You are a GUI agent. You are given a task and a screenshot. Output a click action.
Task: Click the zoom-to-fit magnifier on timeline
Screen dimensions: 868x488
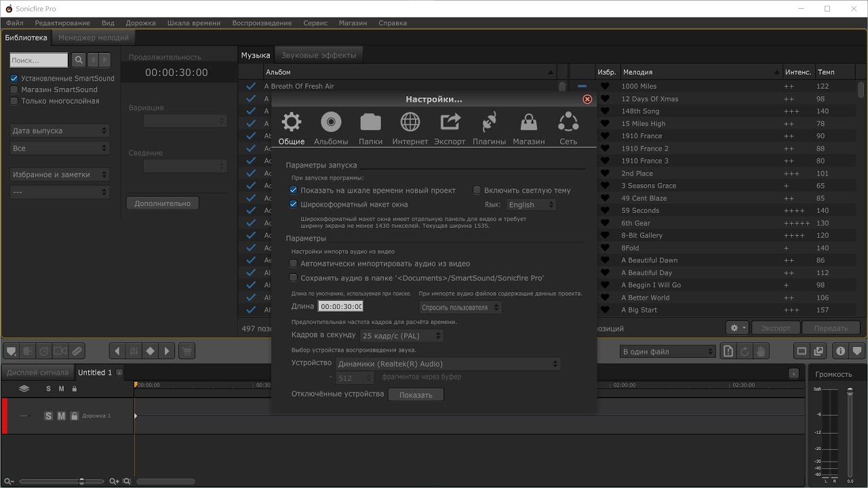tap(127, 481)
